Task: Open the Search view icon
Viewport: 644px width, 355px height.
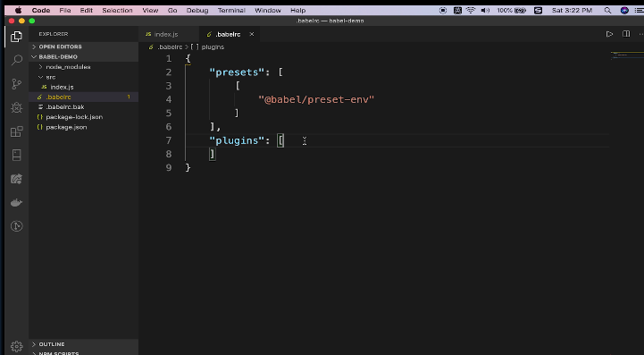Action: tap(16, 60)
